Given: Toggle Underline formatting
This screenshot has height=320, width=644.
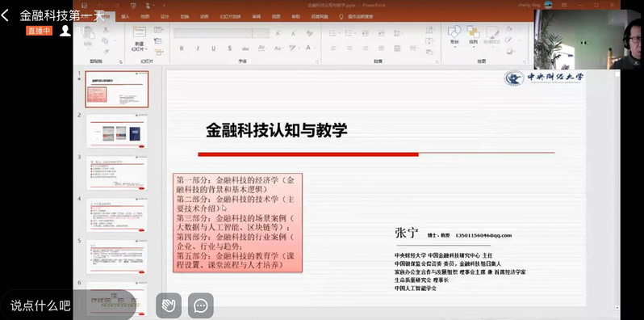Looking at the screenshot, I should point(214,48).
